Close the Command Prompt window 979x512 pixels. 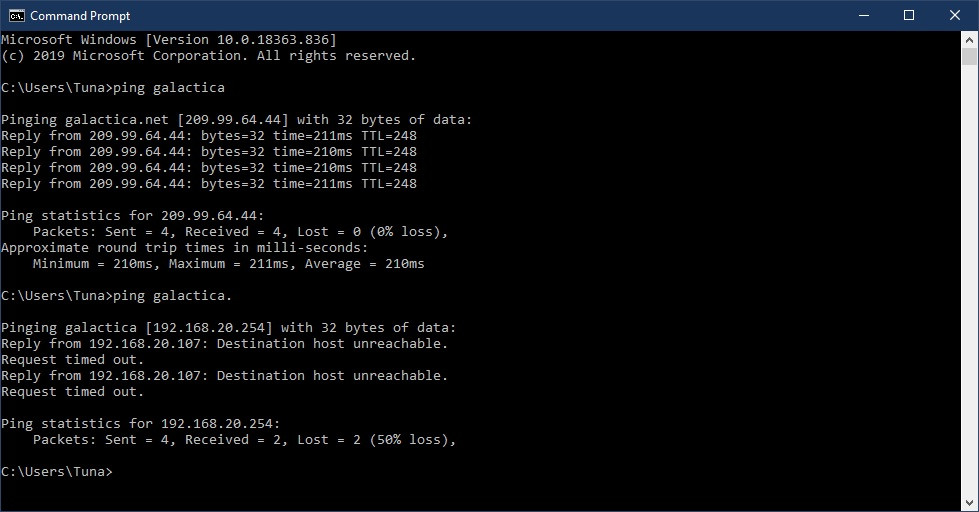(x=955, y=15)
